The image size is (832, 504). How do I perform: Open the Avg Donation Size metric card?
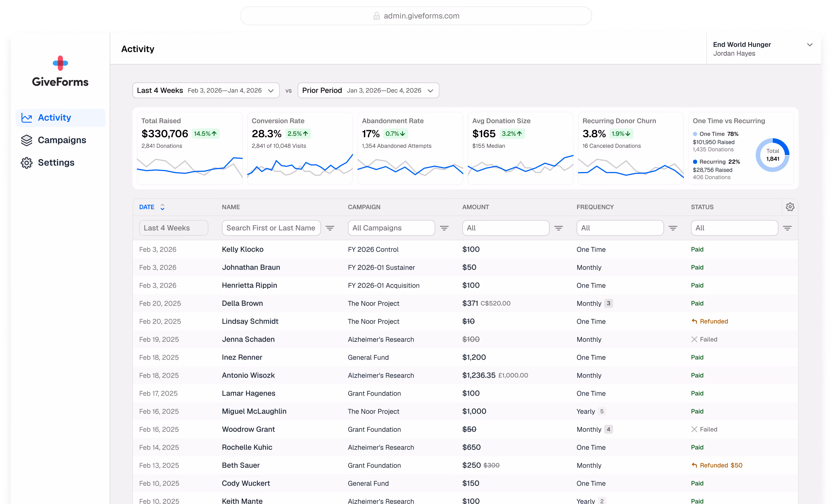coord(520,148)
